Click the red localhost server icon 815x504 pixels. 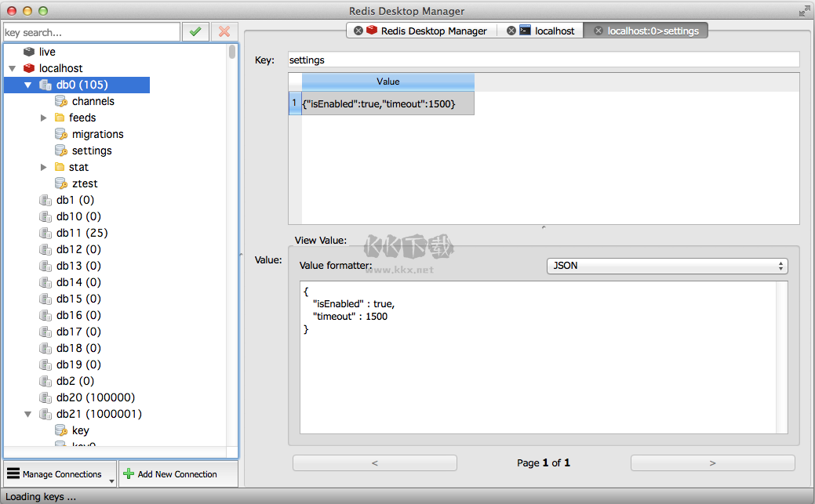29,68
